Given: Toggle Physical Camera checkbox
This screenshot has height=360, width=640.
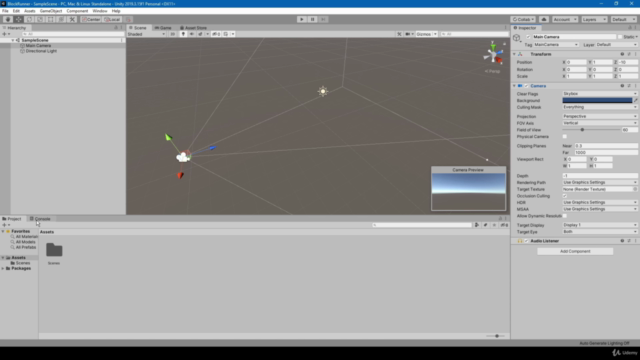Looking at the screenshot, I should point(564,137).
